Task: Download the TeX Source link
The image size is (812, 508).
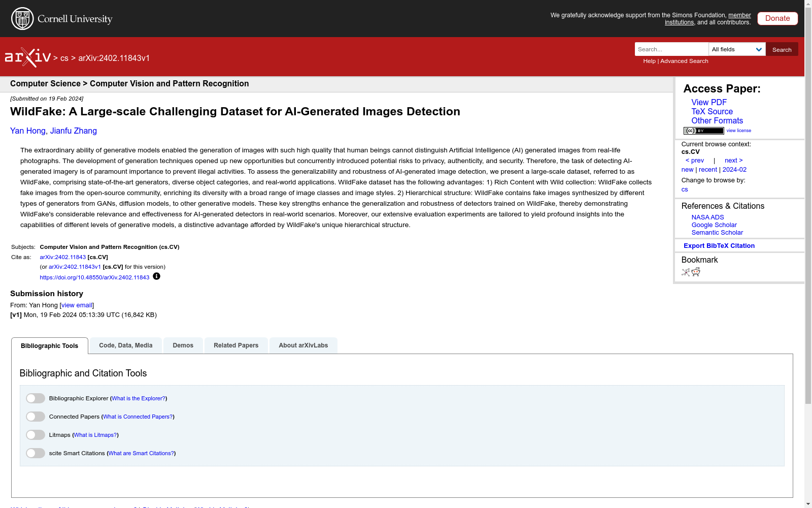Action: point(712,111)
